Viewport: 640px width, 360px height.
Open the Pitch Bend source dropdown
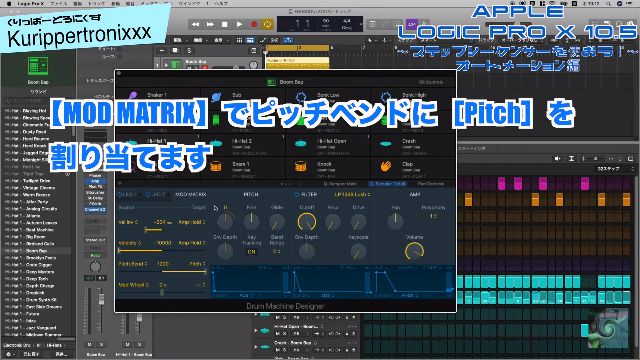[x=133, y=264]
